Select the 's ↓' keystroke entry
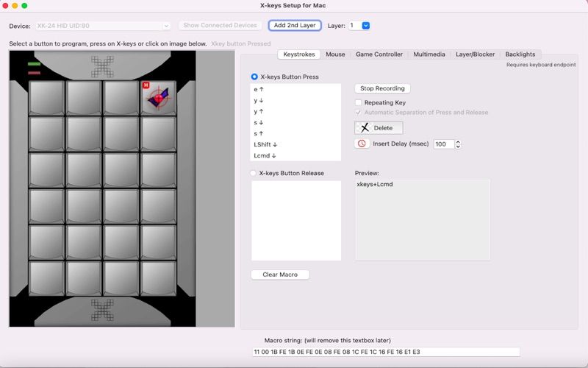This screenshot has width=588, height=368. [295, 122]
